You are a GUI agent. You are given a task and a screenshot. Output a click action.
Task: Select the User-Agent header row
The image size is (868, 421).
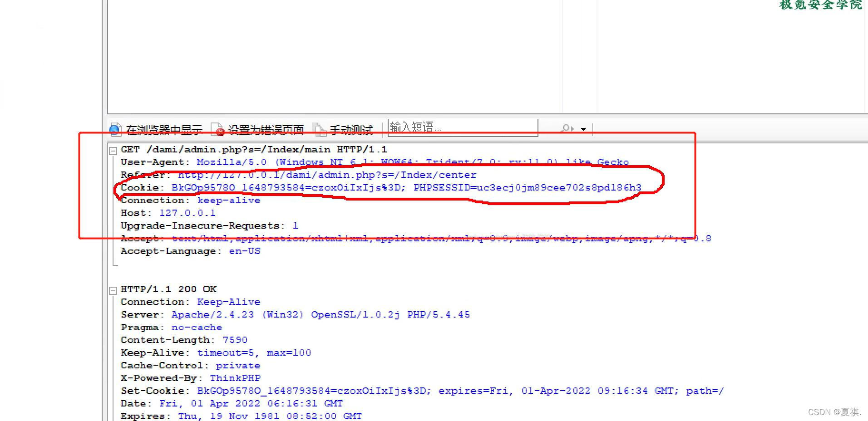click(x=375, y=162)
